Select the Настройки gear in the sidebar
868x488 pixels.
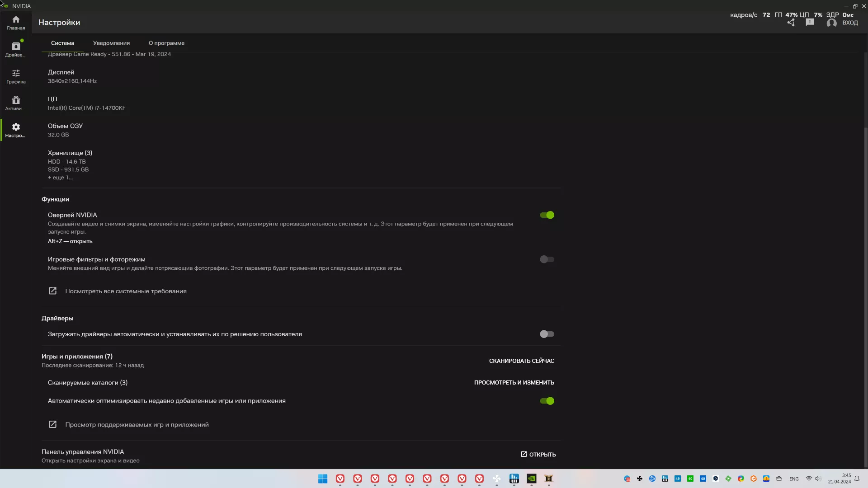[16, 130]
